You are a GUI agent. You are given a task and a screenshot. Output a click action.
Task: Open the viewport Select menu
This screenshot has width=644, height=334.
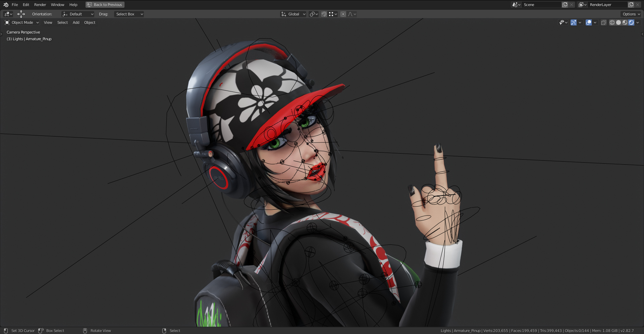62,22
